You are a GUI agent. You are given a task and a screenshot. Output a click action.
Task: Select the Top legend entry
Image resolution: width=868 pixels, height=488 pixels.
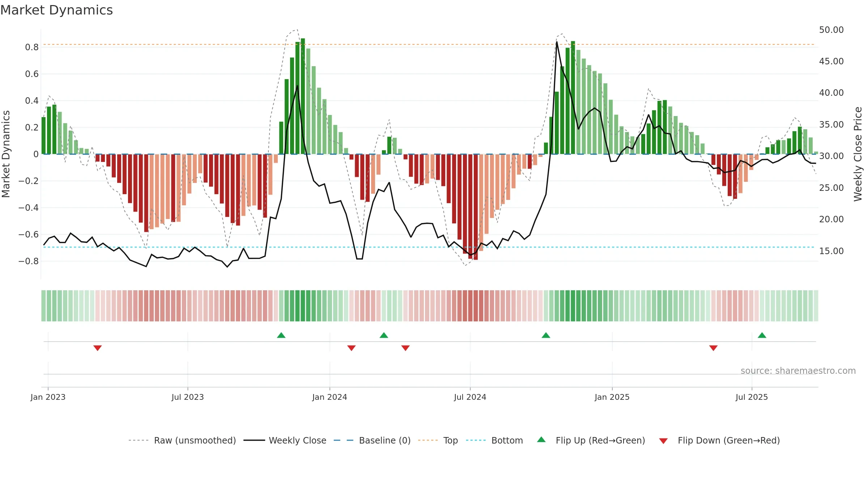pos(438,440)
